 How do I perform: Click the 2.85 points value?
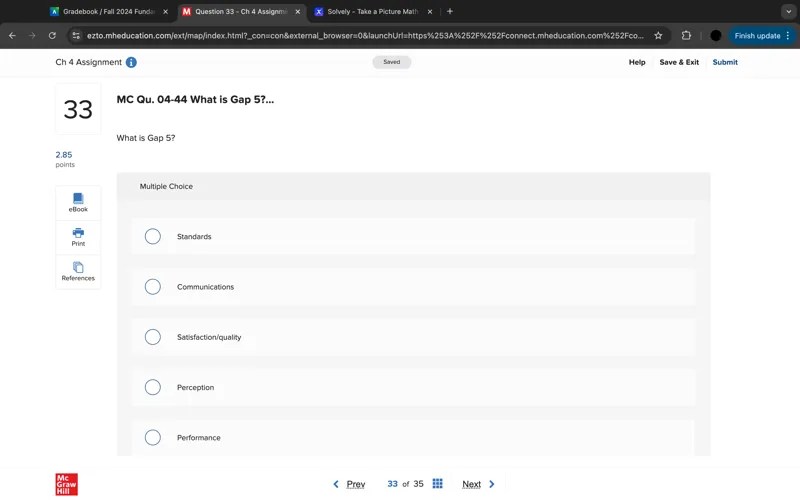[x=64, y=155]
